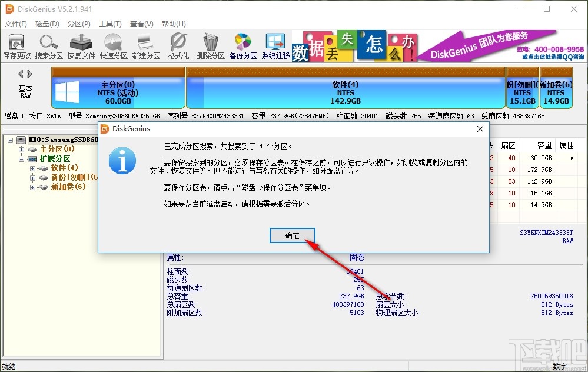This screenshot has width=588, height=372.
Task: Click the HD0 hard disk icon in tree
Action: pos(21,140)
